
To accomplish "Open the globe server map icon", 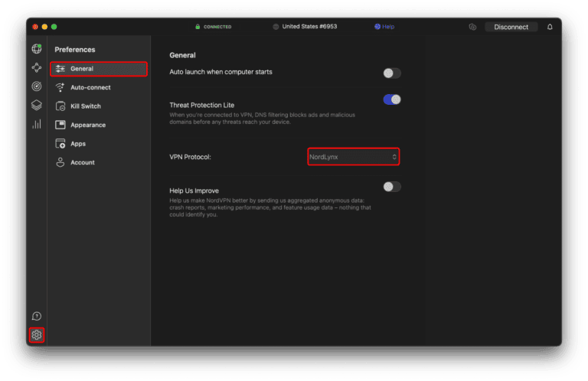I will [36, 49].
